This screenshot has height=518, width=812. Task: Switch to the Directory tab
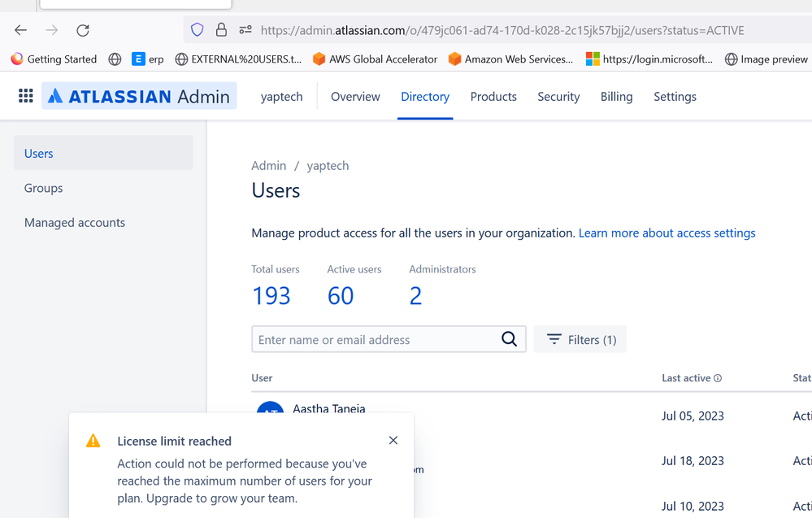[x=425, y=96]
